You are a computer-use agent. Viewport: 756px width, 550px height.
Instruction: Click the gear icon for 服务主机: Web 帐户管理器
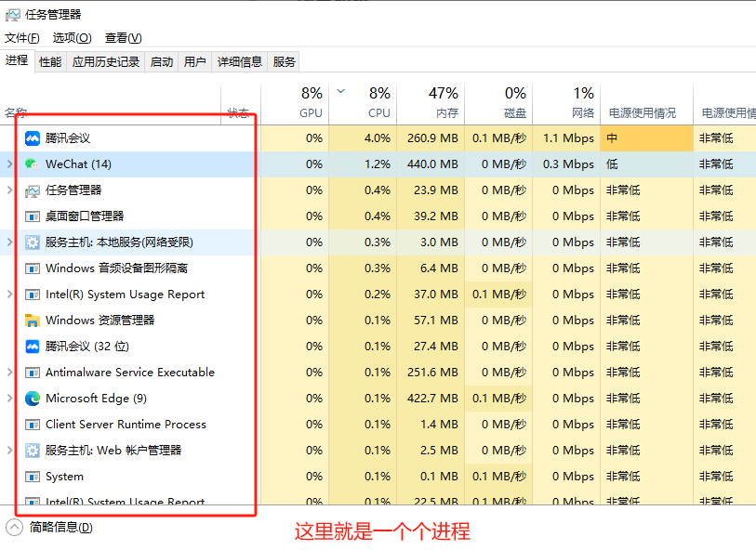click(33, 451)
